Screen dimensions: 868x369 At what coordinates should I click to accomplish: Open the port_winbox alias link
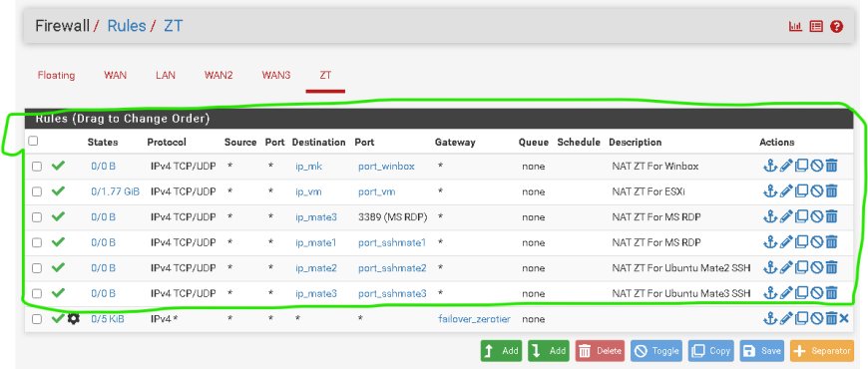(386, 166)
